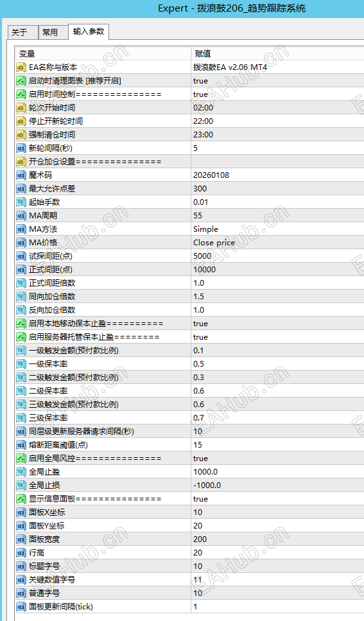Click the string icon beside 开仓加仓设置
Screen dimensions: 364x621
pos(21,162)
